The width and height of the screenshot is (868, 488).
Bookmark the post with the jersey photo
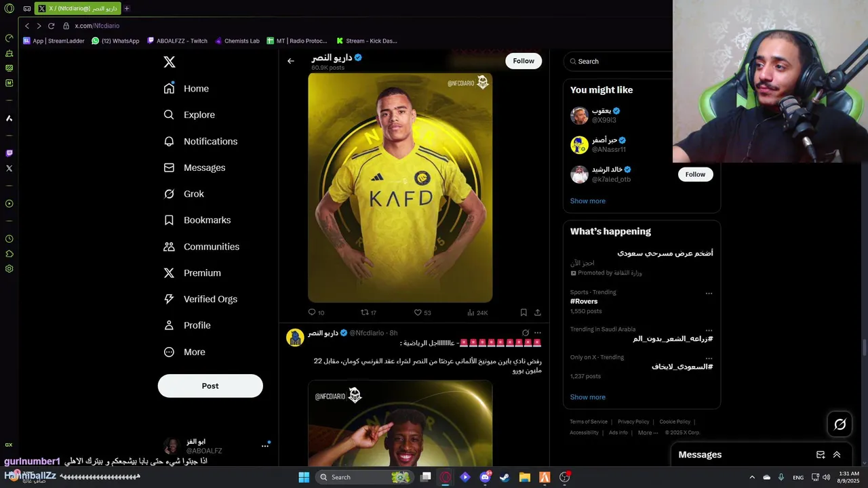[524, 312]
